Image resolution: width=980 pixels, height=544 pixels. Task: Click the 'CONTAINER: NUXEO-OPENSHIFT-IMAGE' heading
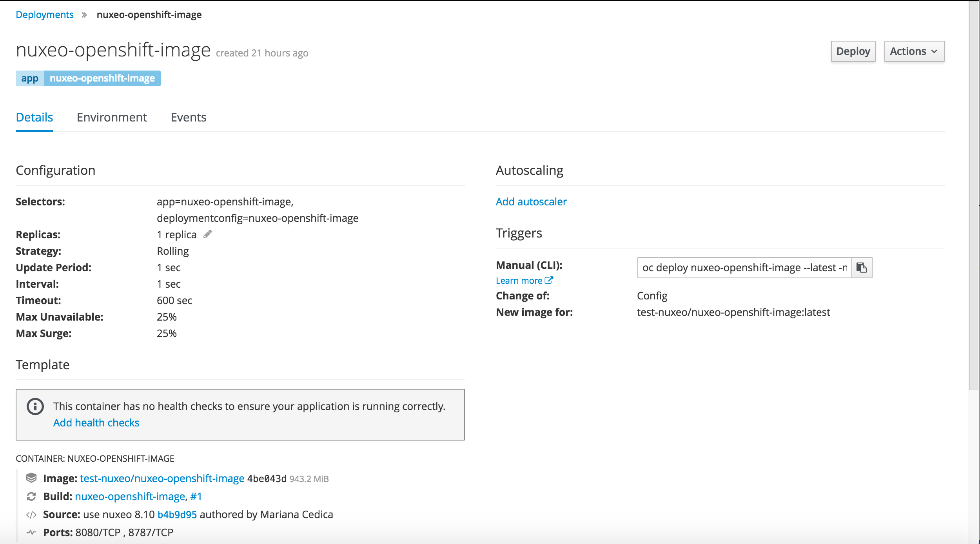click(95, 459)
